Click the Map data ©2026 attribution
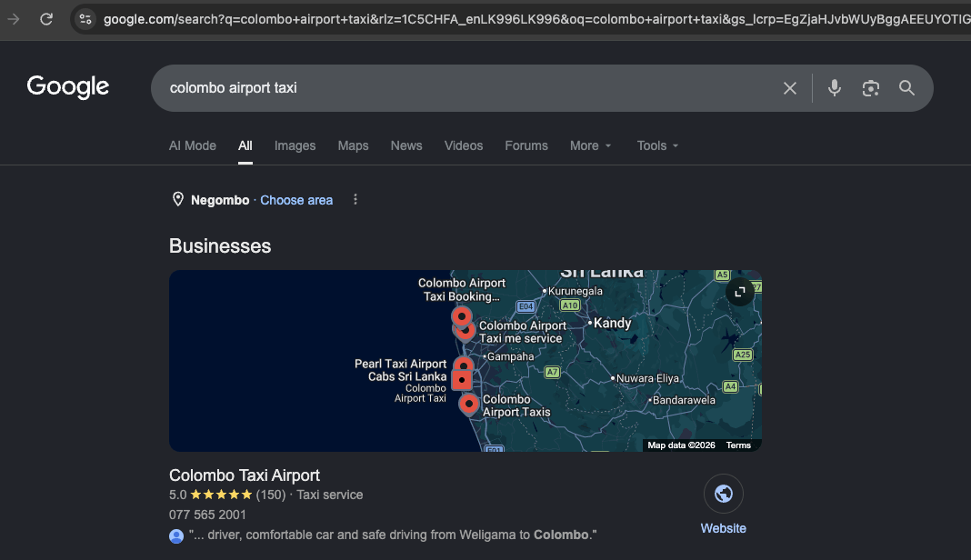This screenshot has height=560, width=971. coord(681,445)
